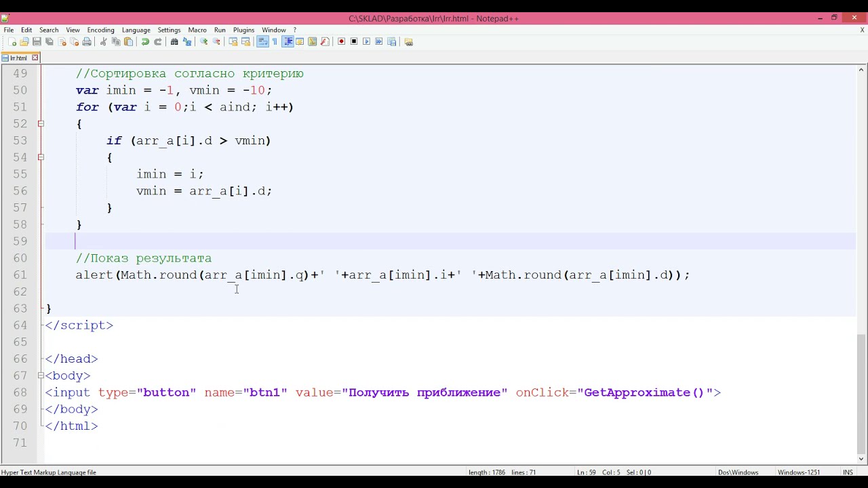Click the last toolbar icon after macros
Screen dimensions: 868x488
tap(409, 41)
